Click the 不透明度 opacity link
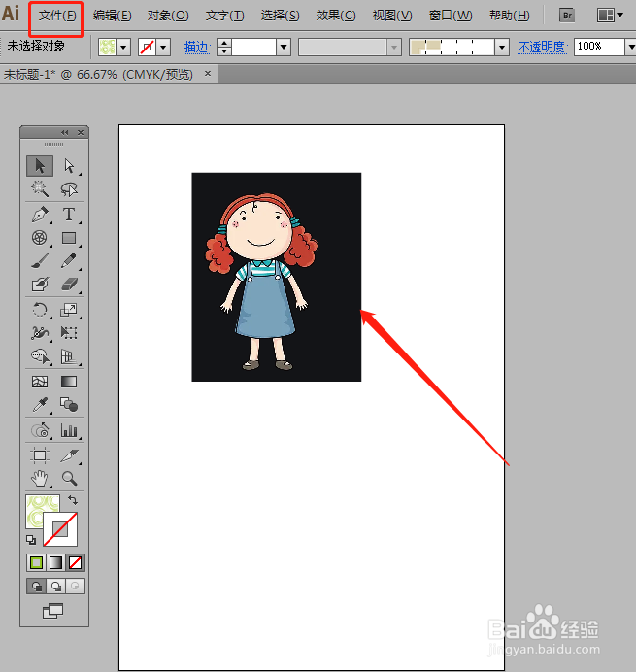636x672 pixels. click(543, 47)
